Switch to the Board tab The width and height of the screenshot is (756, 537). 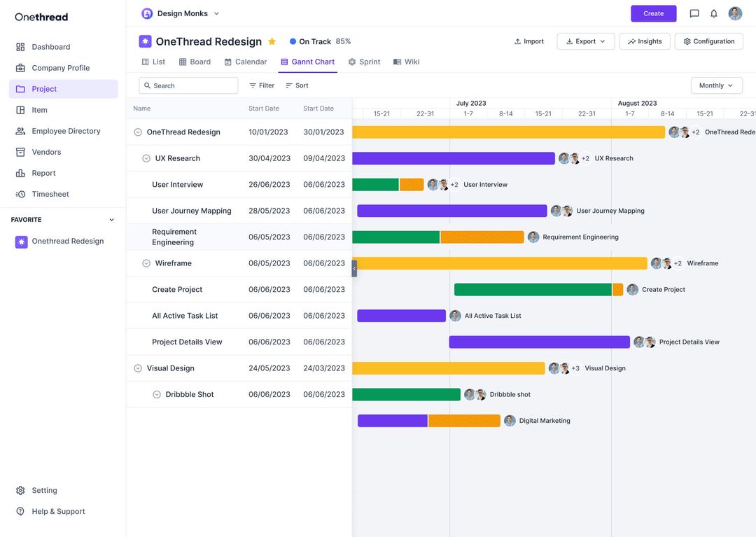195,62
